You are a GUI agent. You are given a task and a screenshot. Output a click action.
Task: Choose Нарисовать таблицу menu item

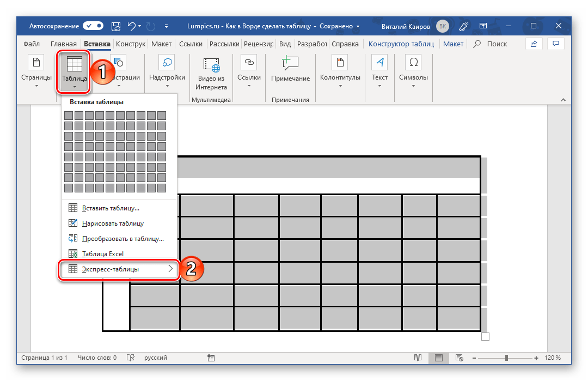[119, 223]
